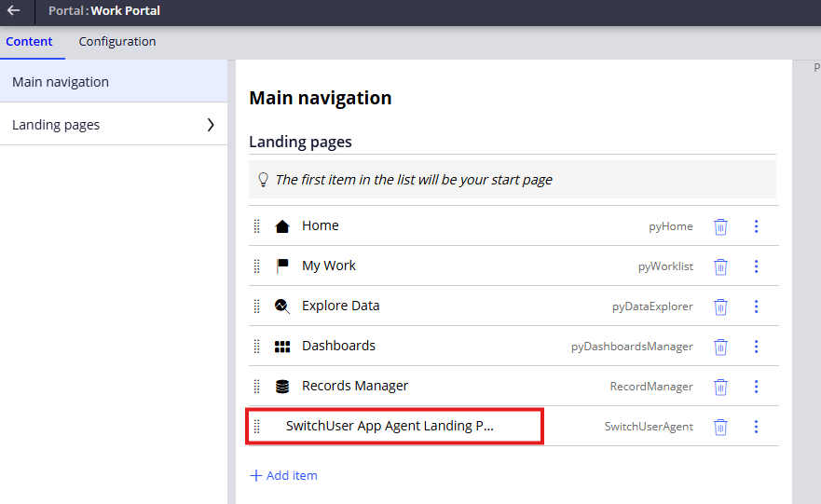Click the Home row drag handle

click(x=257, y=226)
